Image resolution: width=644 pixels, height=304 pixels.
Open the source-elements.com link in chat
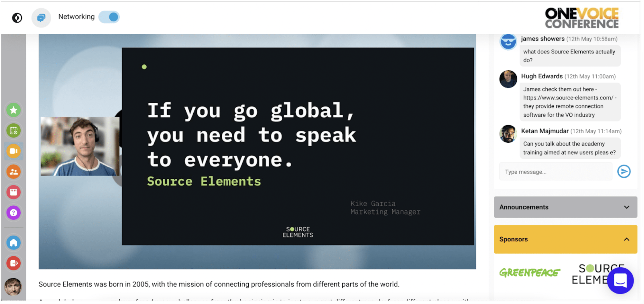point(568,98)
